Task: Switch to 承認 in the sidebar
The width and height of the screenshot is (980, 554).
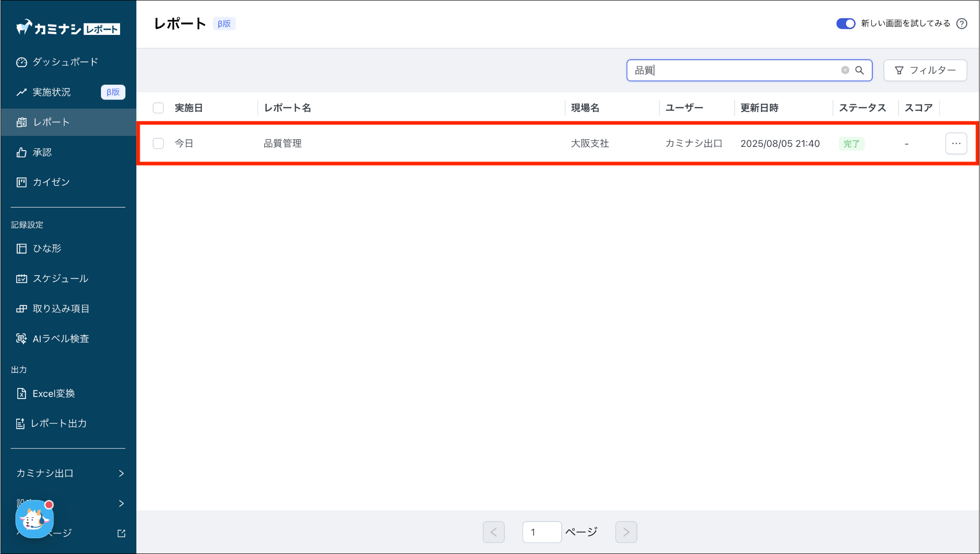Action: tap(42, 152)
